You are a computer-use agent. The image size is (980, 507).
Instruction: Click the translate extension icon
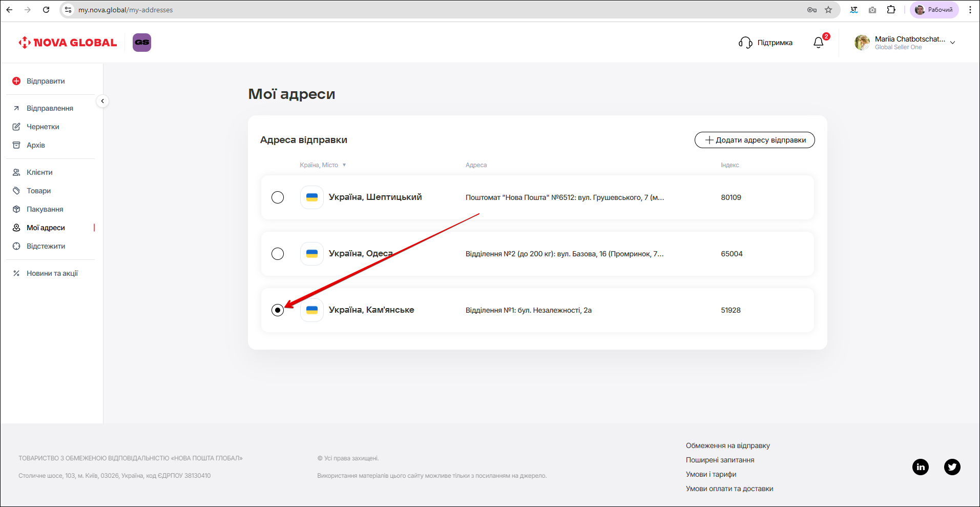tap(854, 10)
